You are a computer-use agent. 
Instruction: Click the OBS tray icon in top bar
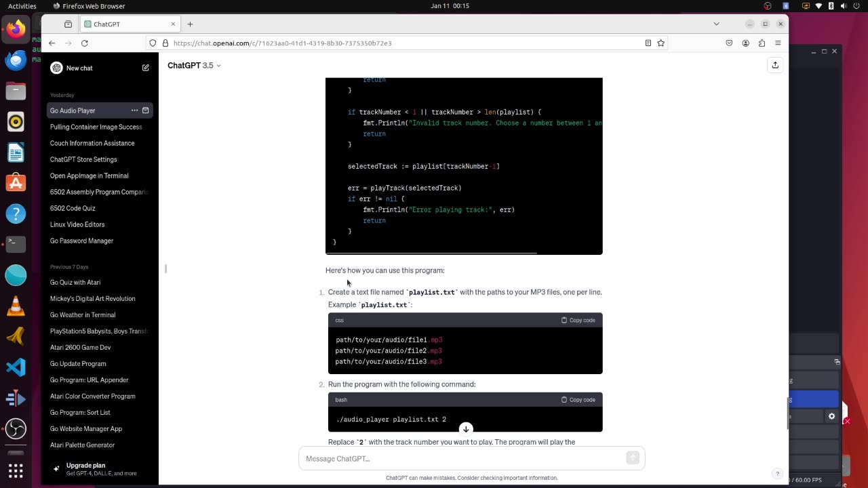(768, 6)
